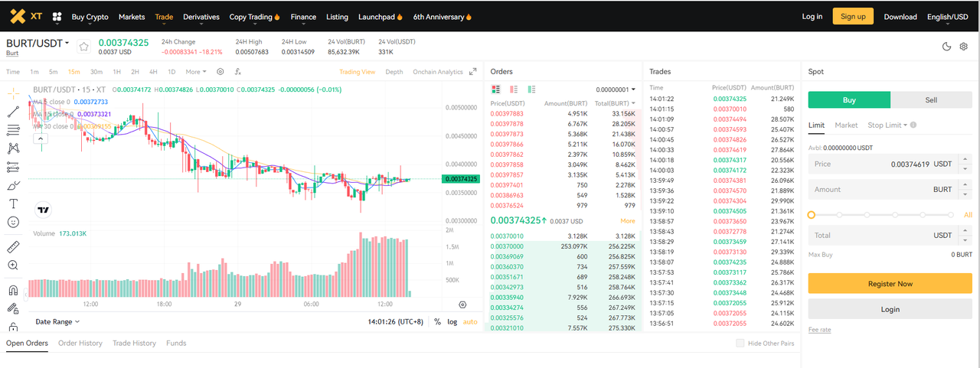Click the order amount percentage slider handle
This screenshot has height=368, width=980.
[x=812, y=215]
